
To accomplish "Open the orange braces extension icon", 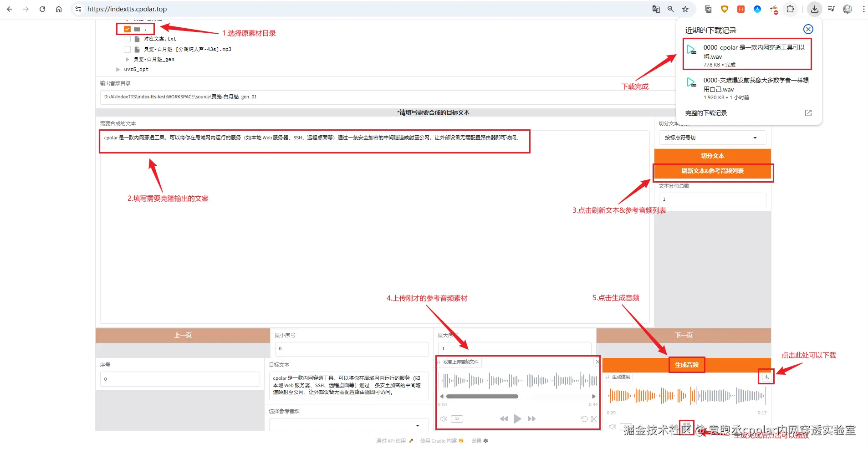I will (741, 9).
